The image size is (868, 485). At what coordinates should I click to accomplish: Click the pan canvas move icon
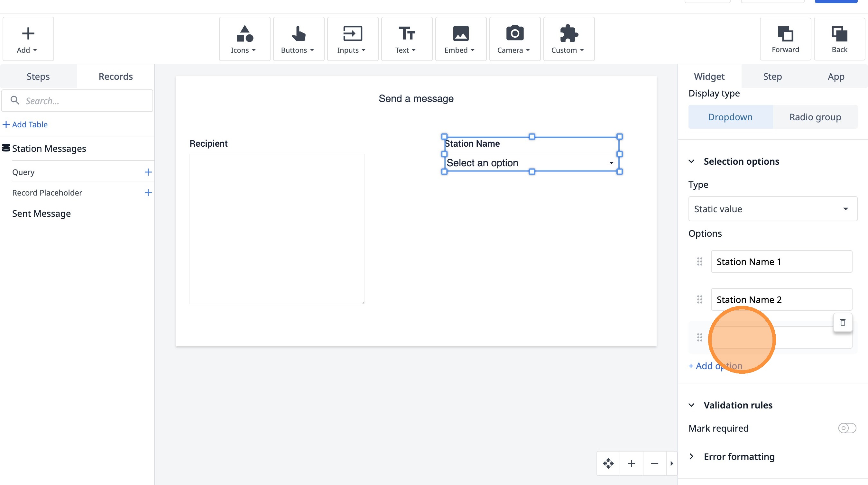coord(608,463)
